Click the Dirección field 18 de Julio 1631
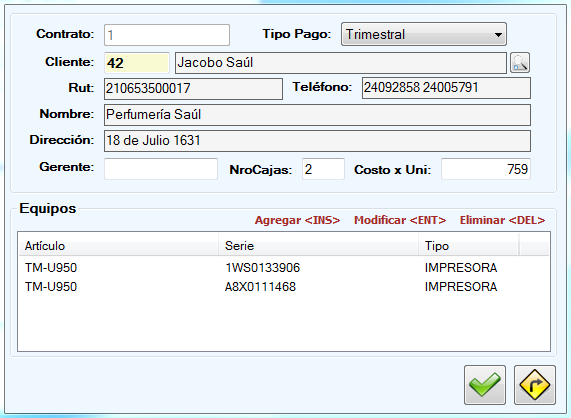 click(317, 141)
